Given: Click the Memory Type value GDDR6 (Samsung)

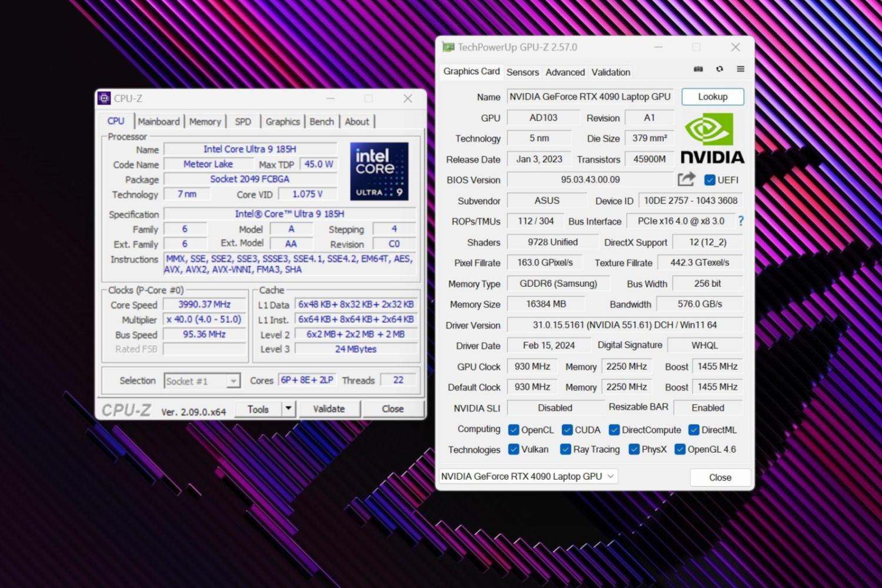Looking at the screenshot, I should (558, 283).
